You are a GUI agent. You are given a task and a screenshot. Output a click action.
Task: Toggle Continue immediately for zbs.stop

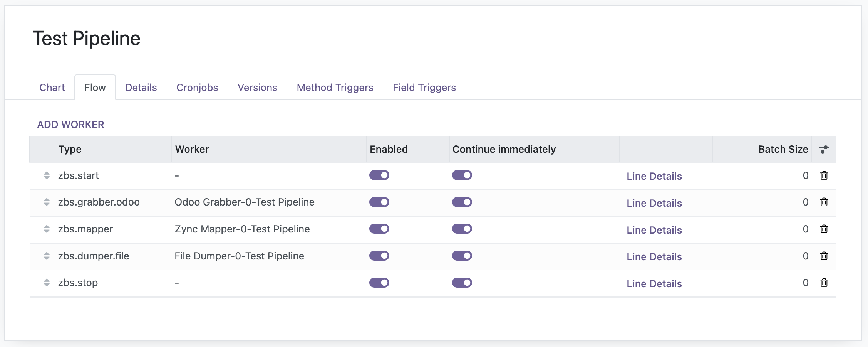[462, 283]
